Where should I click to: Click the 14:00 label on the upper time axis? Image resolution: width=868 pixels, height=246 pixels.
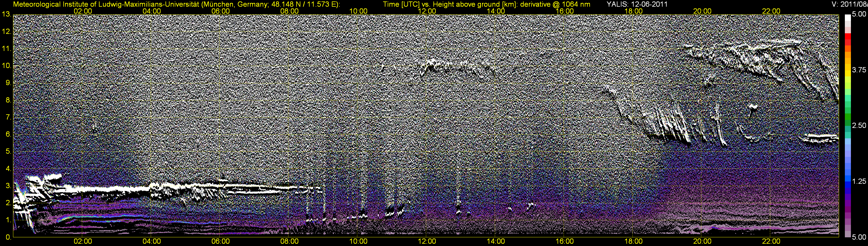496,11
